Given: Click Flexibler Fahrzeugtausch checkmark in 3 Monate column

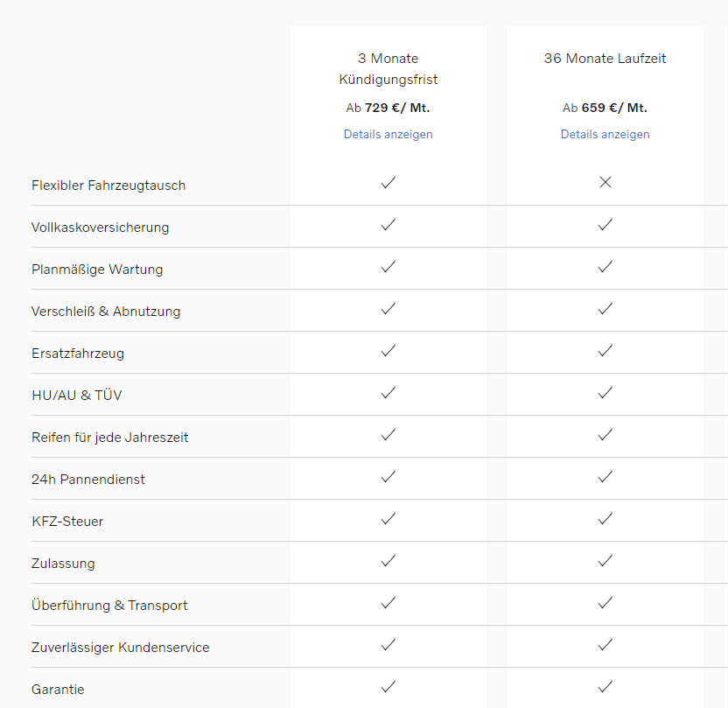Looking at the screenshot, I should click(388, 182).
